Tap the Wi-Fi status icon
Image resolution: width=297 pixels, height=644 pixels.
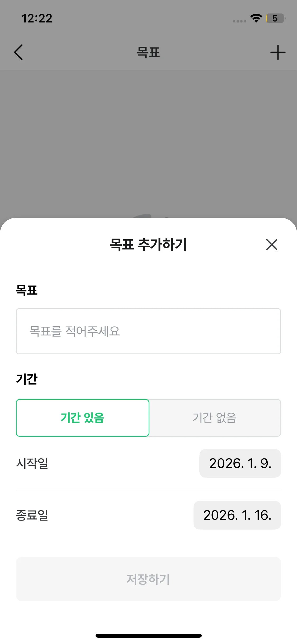(x=256, y=18)
